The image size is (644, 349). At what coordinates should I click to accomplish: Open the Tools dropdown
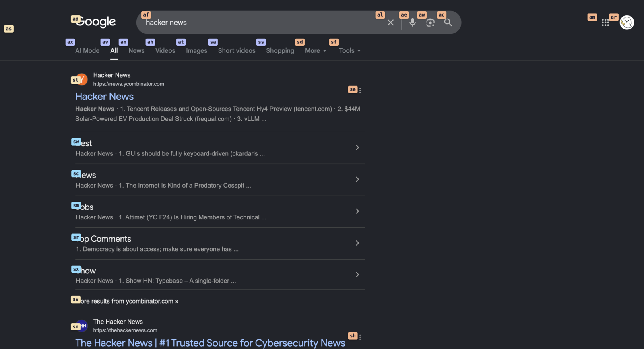[x=349, y=51]
